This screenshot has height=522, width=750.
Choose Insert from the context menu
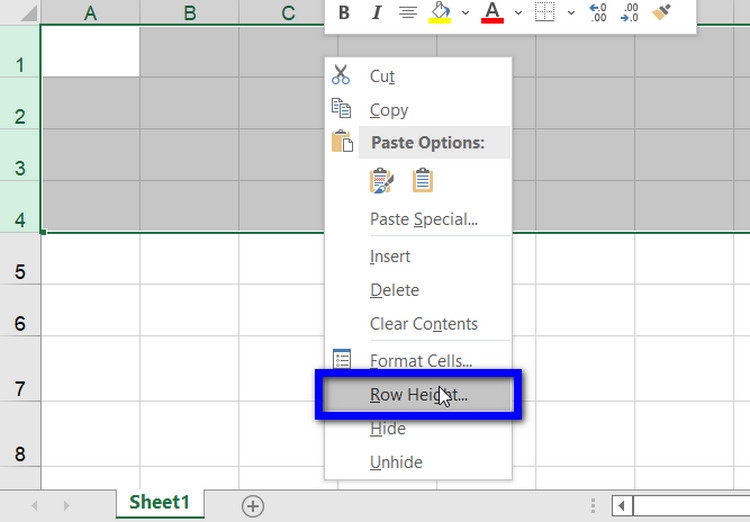[x=418, y=256]
